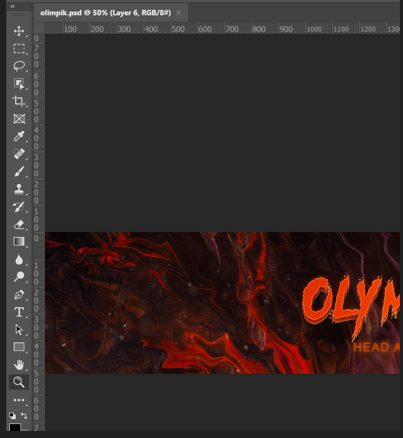The image size is (403, 438).
Task: Expand the toolbar with double-arrow toggle
Action: (12, 6)
